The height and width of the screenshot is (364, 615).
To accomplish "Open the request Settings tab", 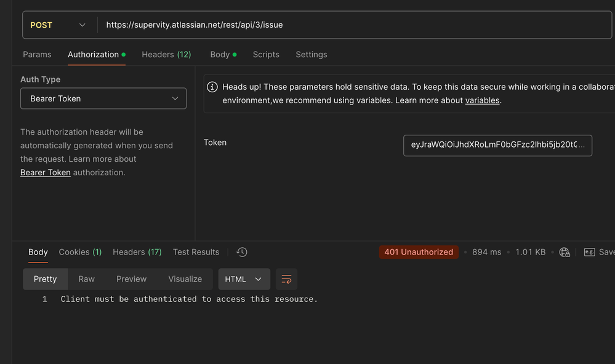I will [x=311, y=54].
